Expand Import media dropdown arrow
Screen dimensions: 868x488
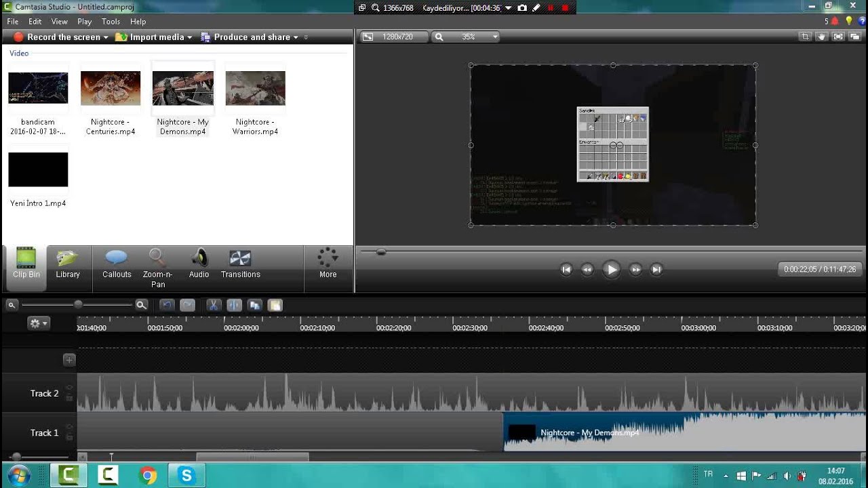[189, 37]
